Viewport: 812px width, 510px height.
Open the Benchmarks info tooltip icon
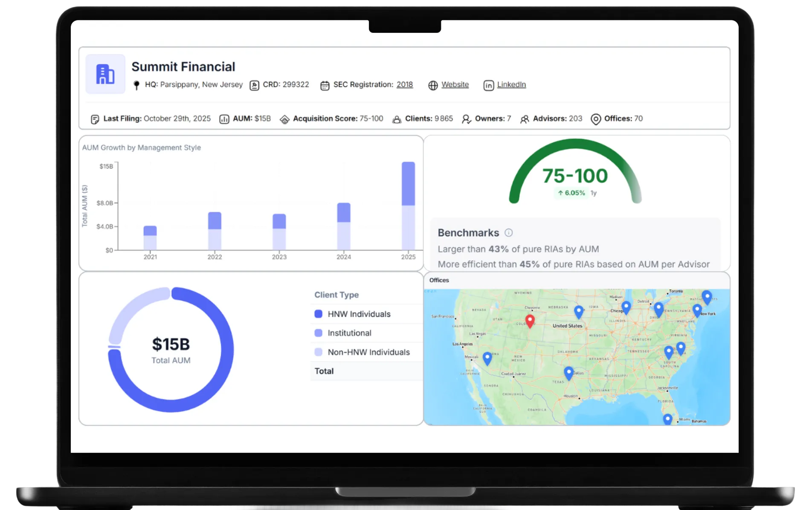click(508, 233)
